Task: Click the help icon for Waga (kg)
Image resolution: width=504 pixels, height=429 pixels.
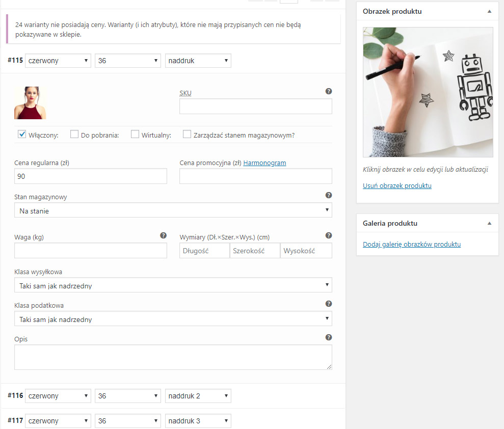Action: click(x=163, y=235)
